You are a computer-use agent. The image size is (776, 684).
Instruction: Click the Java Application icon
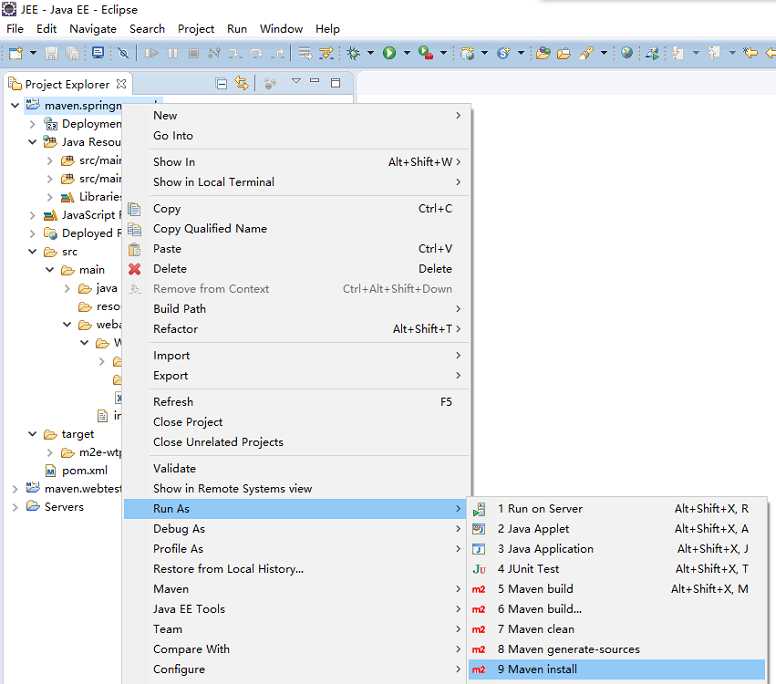[479, 549]
